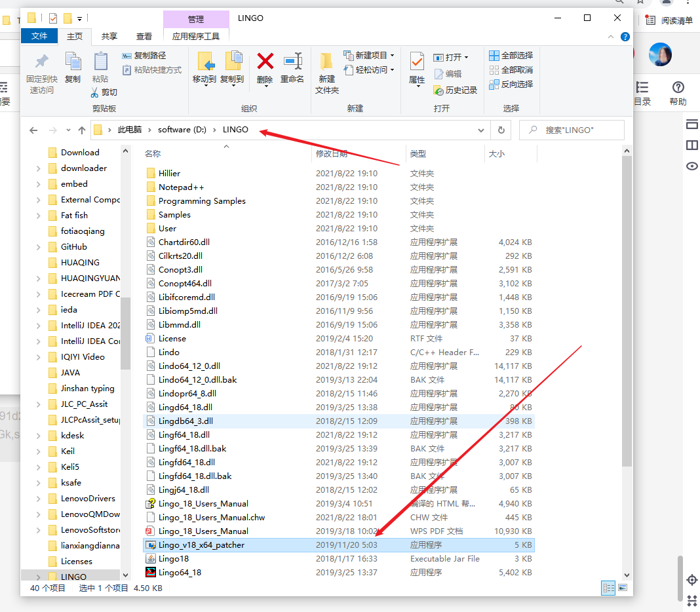Click software (D:) in address path
The width and height of the screenshot is (700, 612).
pos(182,130)
